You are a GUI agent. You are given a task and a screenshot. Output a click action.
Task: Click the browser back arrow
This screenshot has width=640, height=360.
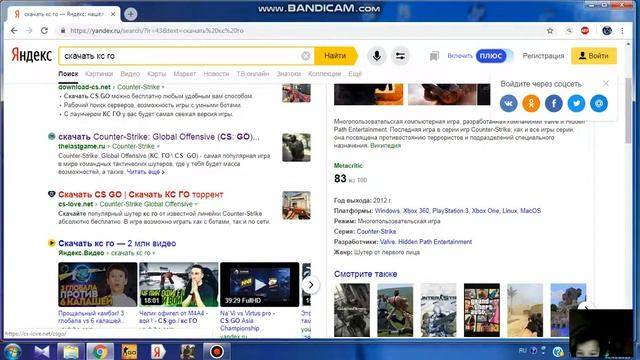14,31
